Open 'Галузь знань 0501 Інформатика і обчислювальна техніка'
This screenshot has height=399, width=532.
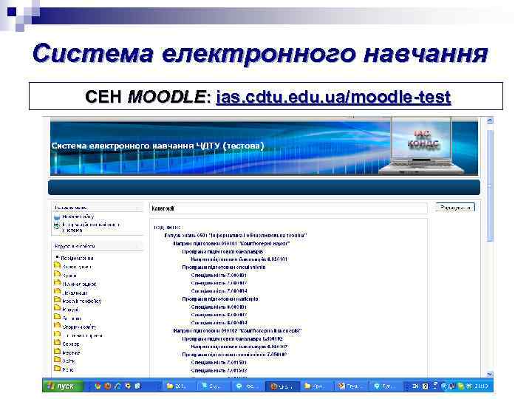click(236, 235)
